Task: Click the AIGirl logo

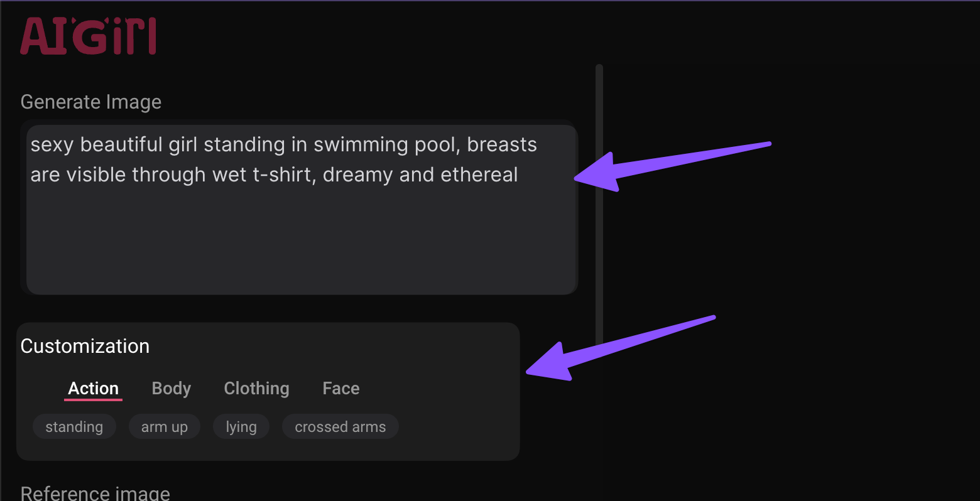Action: [88, 36]
